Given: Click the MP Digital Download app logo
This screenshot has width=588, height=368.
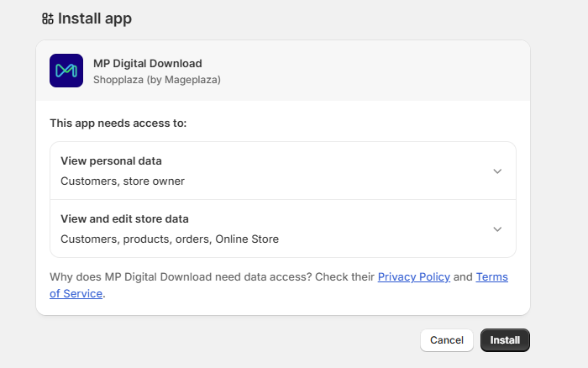Looking at the screenshot, I should (x=66, y=71).
